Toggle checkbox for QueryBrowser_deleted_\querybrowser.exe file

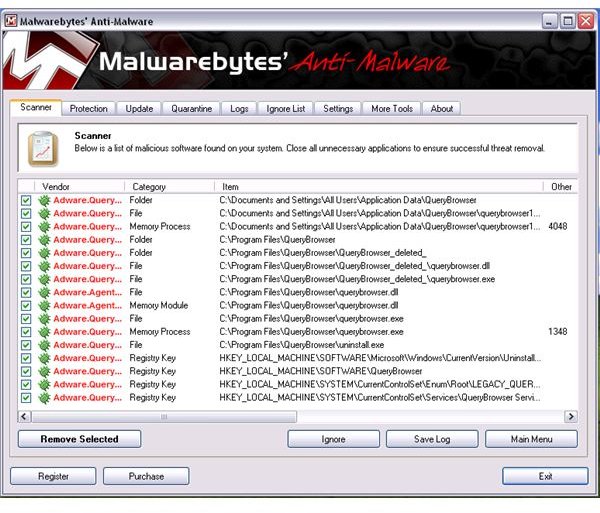26,279
